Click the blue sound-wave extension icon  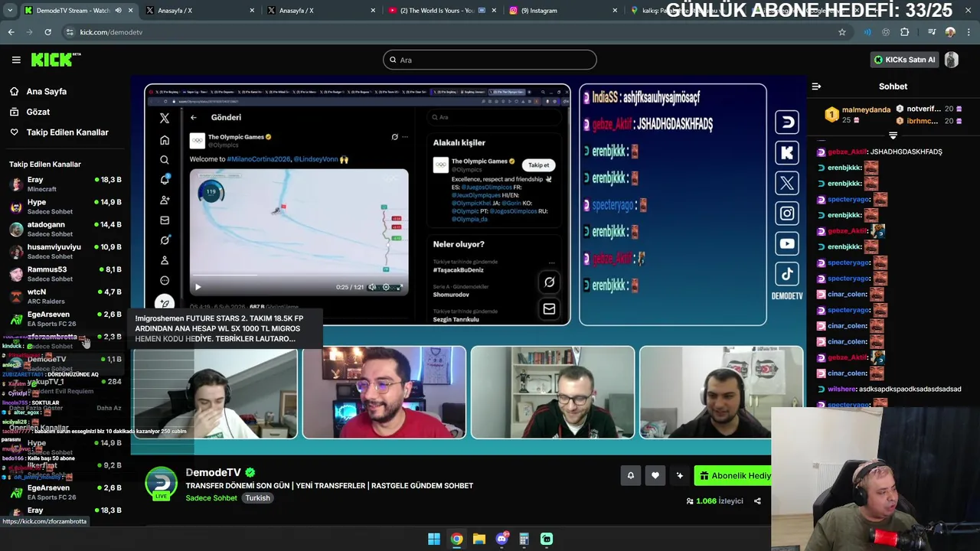(x=867, y=32)
